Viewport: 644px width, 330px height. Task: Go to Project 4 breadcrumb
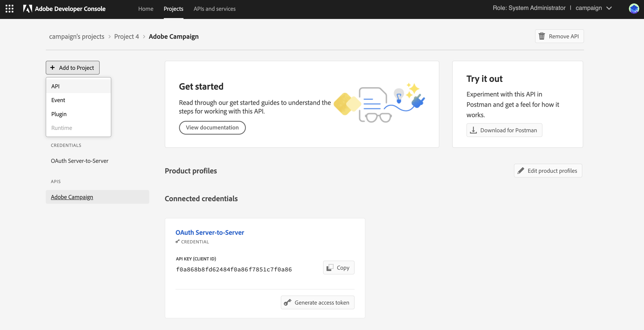127,36
